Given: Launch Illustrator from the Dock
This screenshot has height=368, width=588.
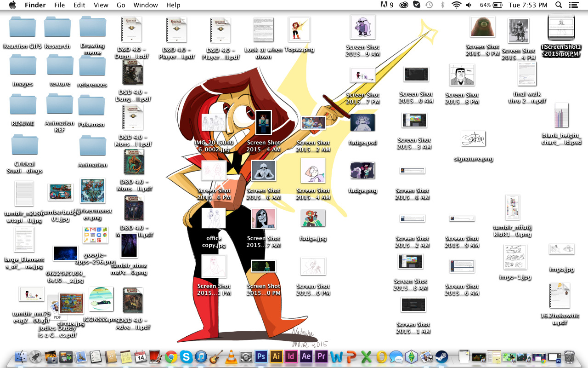Looking at the screenshot, I should (x=277, y=356).
